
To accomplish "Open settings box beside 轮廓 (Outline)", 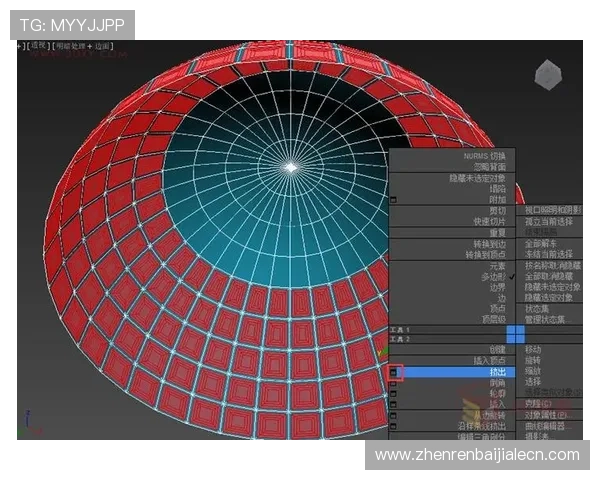I will 395,393.
